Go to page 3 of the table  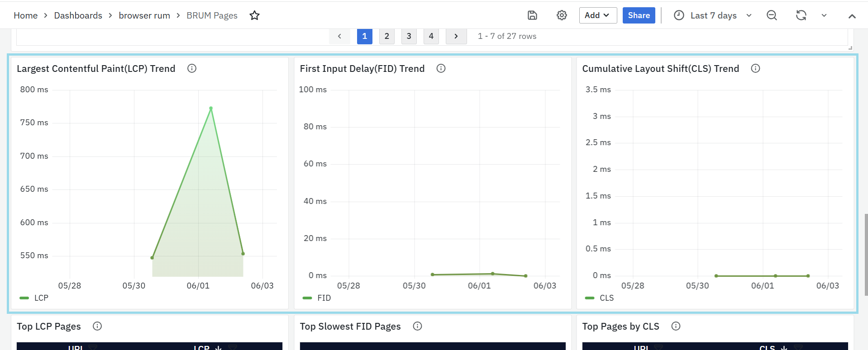[409, 36]
